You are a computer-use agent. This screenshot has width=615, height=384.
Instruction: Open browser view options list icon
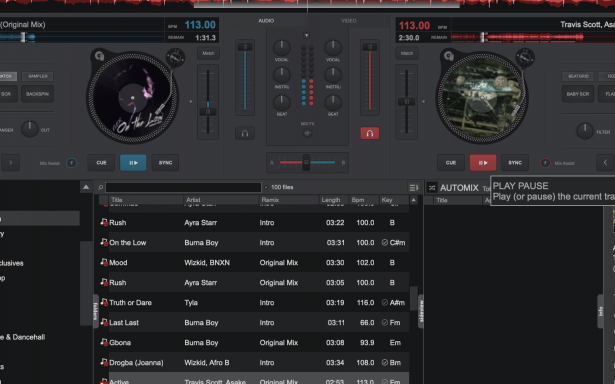[414, 187]
